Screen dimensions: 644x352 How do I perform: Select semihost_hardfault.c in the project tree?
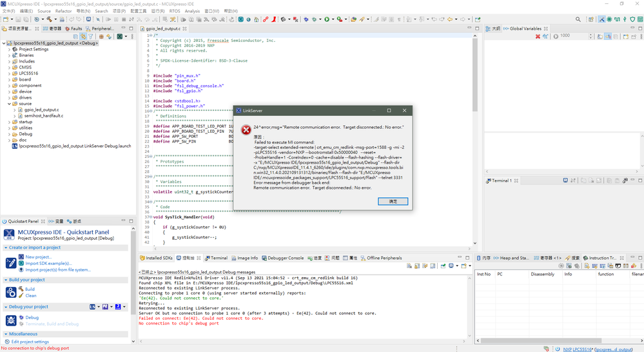pos(44,116)
